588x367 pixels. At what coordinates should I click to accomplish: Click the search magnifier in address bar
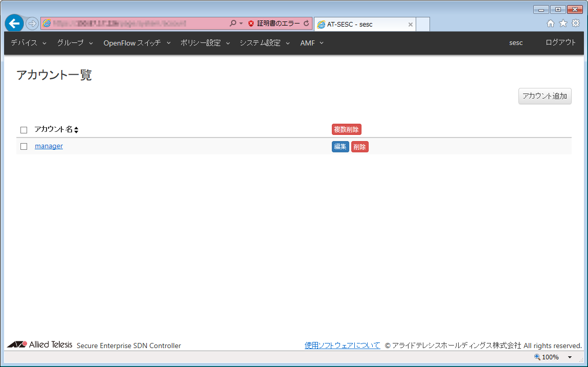[x=233, y=23]
